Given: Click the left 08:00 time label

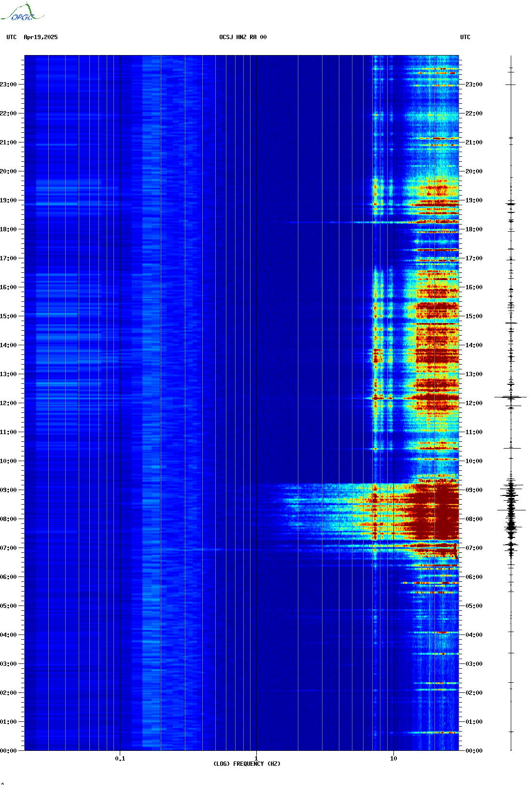Looking at the screenshot, I should point(8,519).
